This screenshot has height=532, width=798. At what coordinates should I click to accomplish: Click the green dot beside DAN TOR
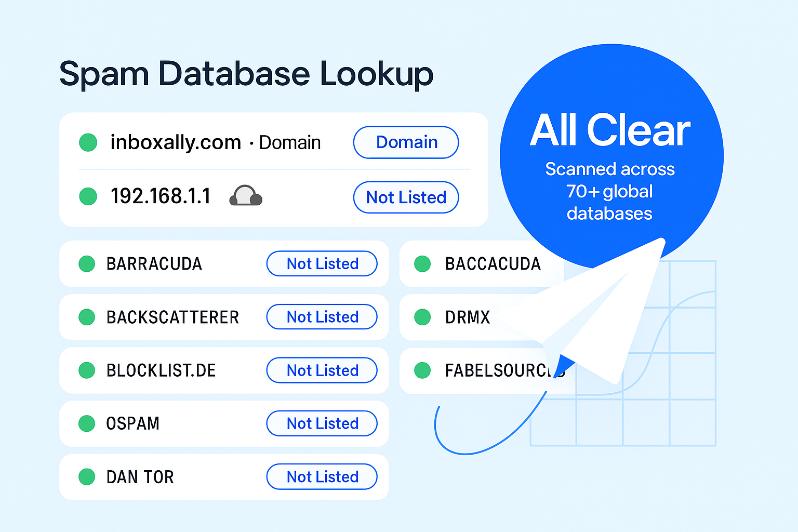point(87,476)
